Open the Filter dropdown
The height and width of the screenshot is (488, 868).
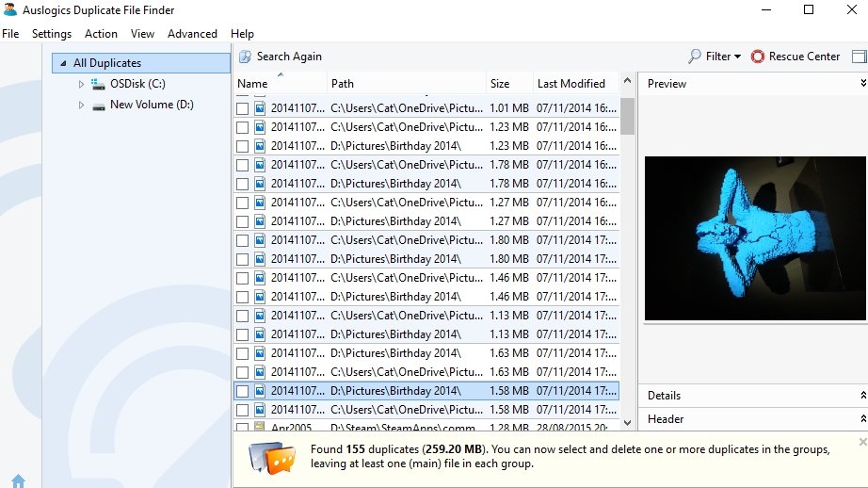[715, 57]
